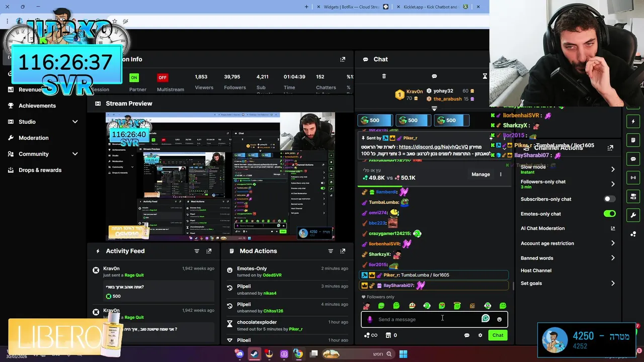Click the red OFF Multistream badge
The width and height of the screenshot is (644, 362).
[x=162, y=77]
